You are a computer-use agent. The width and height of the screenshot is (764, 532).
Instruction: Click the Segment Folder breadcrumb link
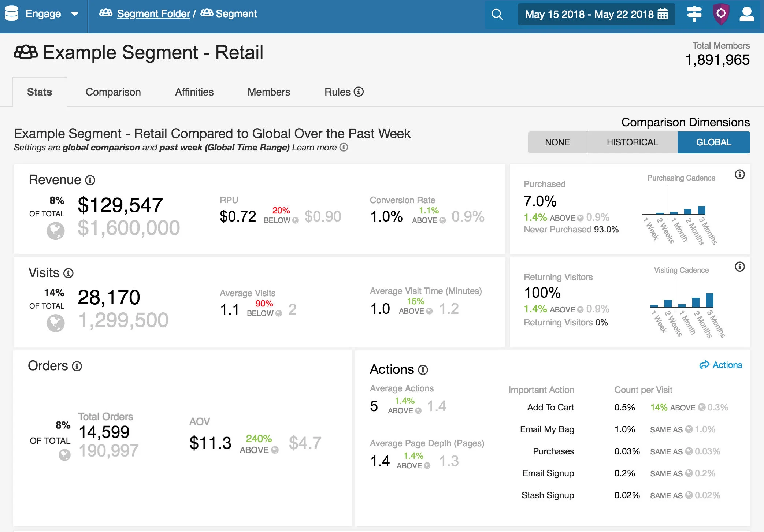tap(153, 14)
